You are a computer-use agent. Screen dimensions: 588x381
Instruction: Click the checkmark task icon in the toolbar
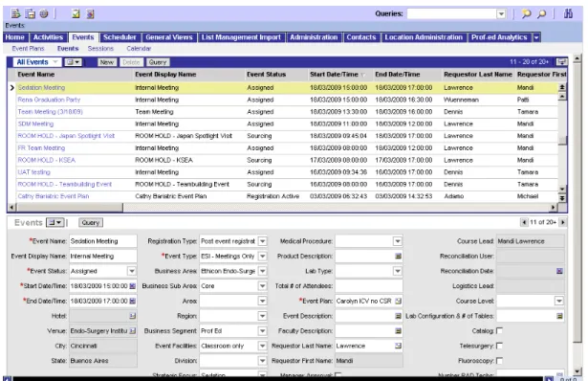click(x=76, y=14)
